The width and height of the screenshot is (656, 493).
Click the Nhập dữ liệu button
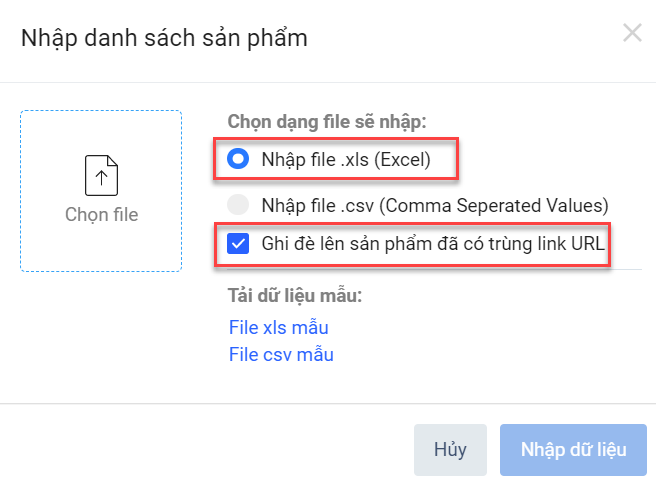tap(573, 449)
